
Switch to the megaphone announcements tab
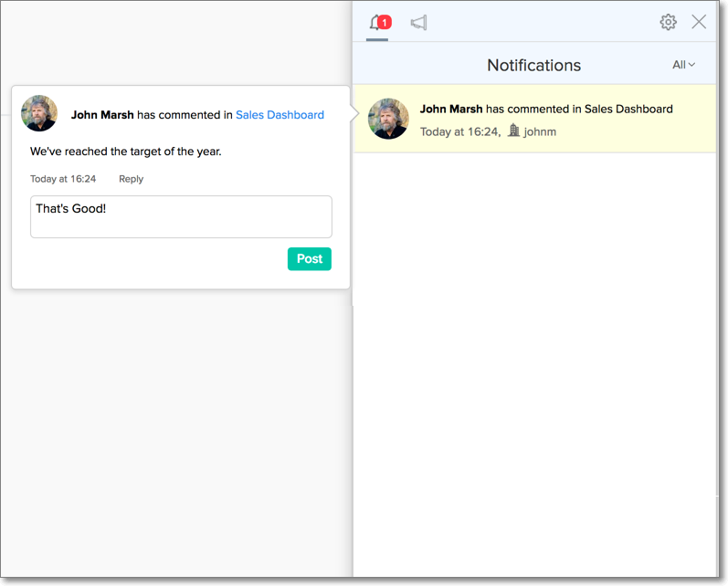[418, 23]
